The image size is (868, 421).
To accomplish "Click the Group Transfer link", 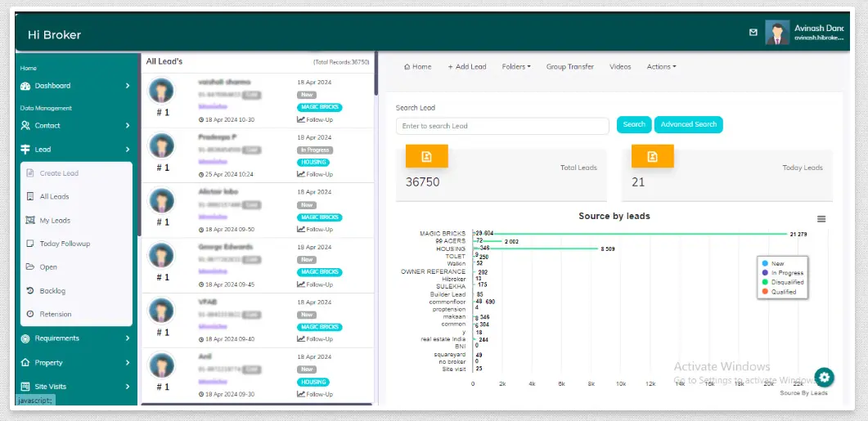I will (569, 67).
